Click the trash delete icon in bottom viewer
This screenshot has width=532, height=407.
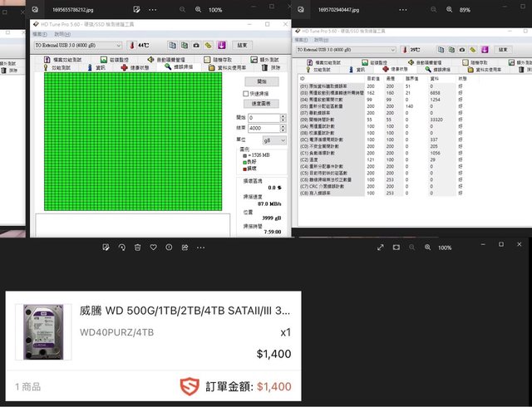click(x=137, y=248)
